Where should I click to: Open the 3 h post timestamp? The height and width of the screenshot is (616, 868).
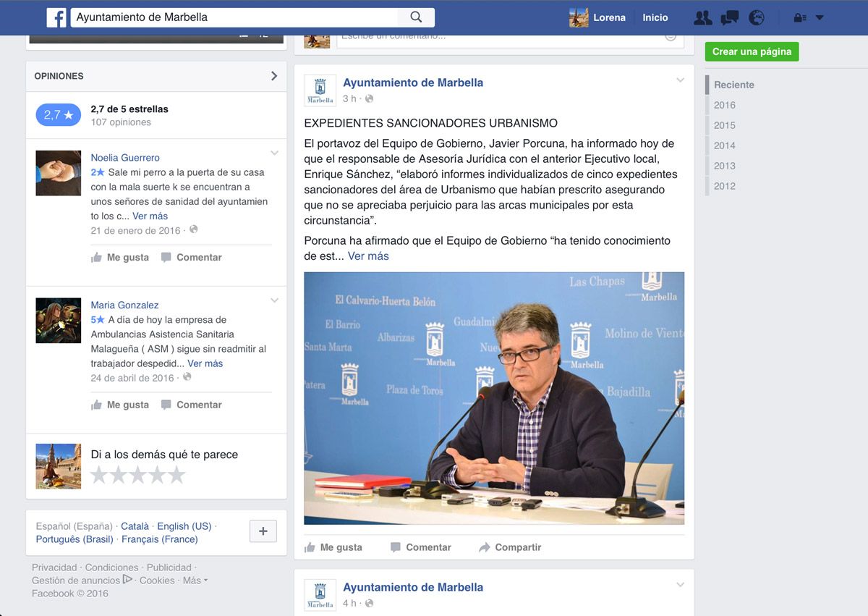click(x=349, y=98)
